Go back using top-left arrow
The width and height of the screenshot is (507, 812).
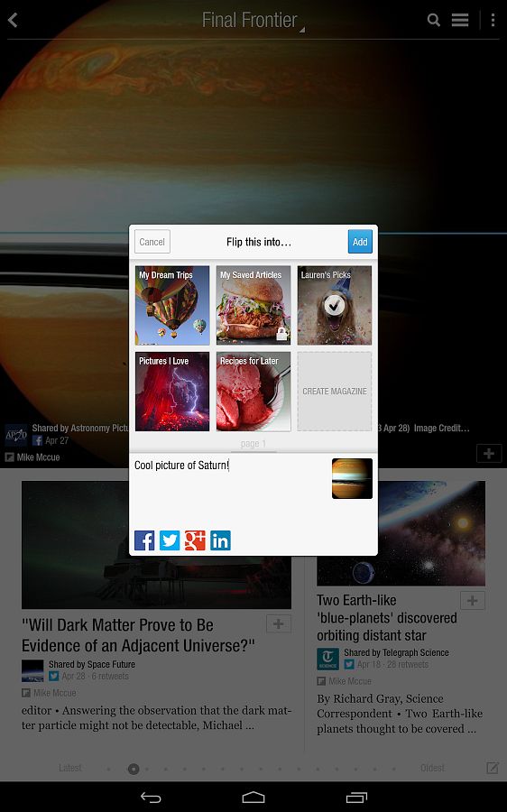pos(13,20)
